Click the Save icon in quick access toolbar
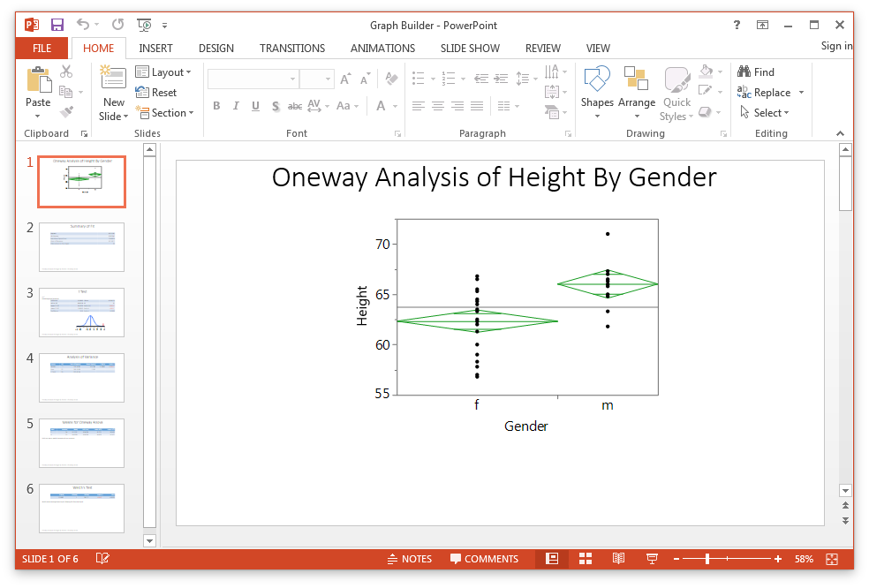The image size is (869, 588). (x=57, y=25)
